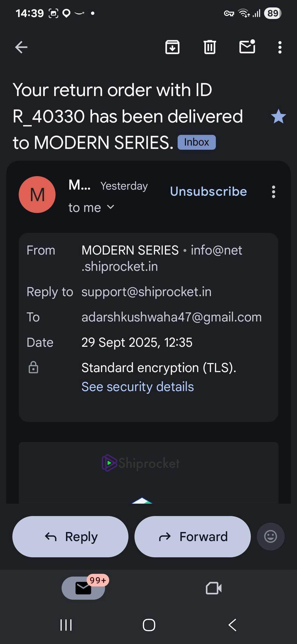Open sender avatar with letter M
The width and height of the screenshot is (297, 644).
37,195
